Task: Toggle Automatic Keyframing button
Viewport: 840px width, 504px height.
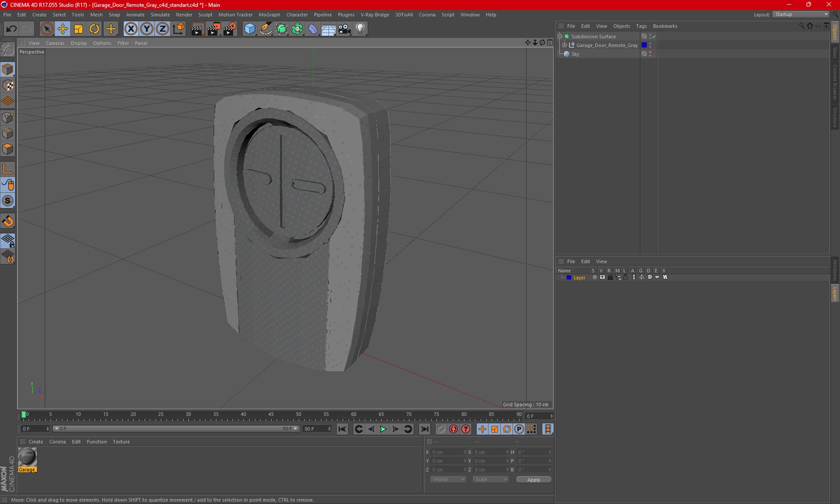Action: coord(453,429)
